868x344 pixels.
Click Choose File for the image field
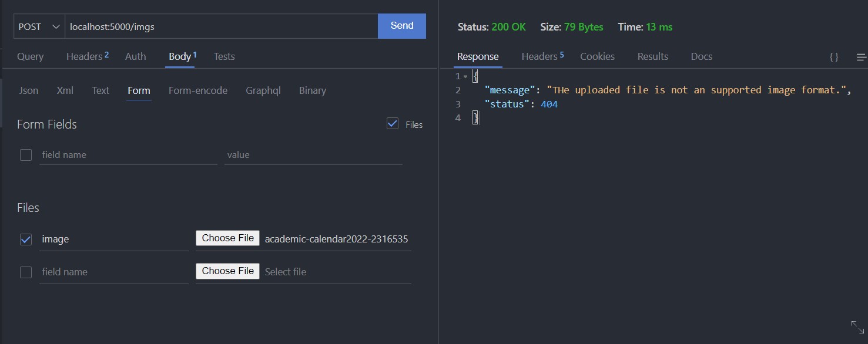(227, 238)
